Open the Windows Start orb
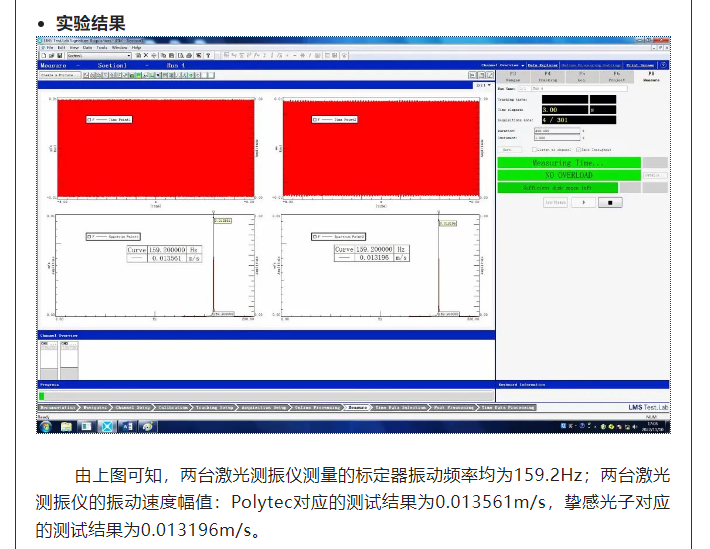This screenshot has width=710, height=549. (46, 426)
